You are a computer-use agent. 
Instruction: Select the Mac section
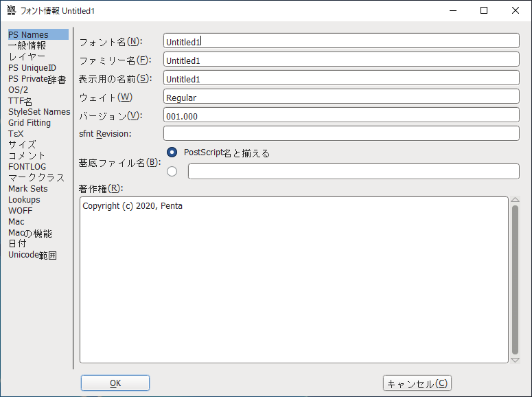coord(16,221)
